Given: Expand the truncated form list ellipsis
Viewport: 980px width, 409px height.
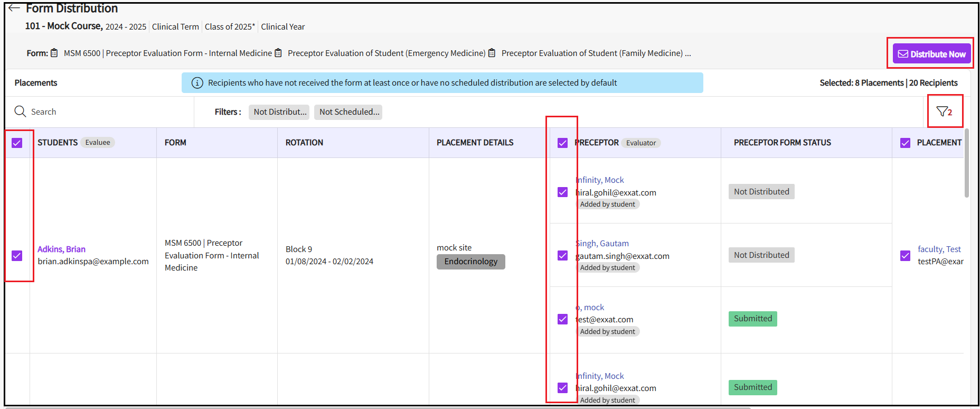Looking at the screenshot, I should (x=688, y=53).
